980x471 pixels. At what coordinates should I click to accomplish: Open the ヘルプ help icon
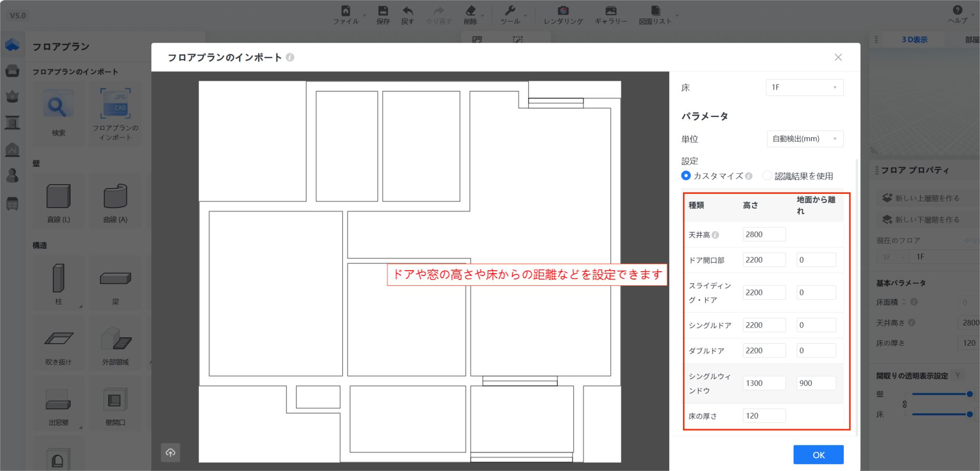[957, 10]
